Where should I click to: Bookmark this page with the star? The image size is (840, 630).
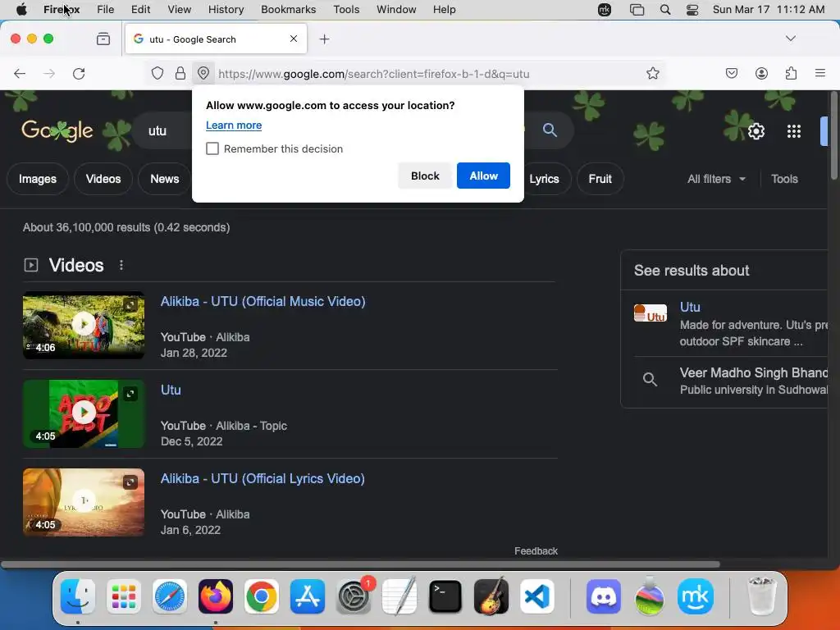click(x=652, y=73)
